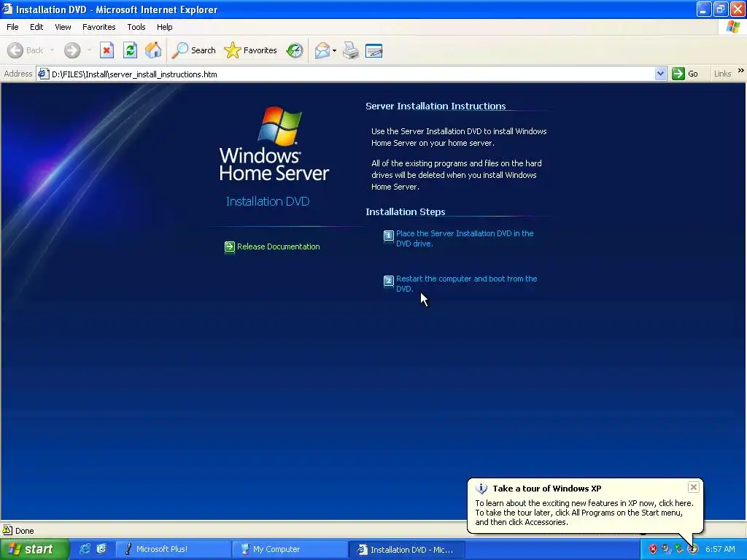This screenshot has height=560, width=747.
Task: Print the page with the printer icon
Action: click(351, 50)
